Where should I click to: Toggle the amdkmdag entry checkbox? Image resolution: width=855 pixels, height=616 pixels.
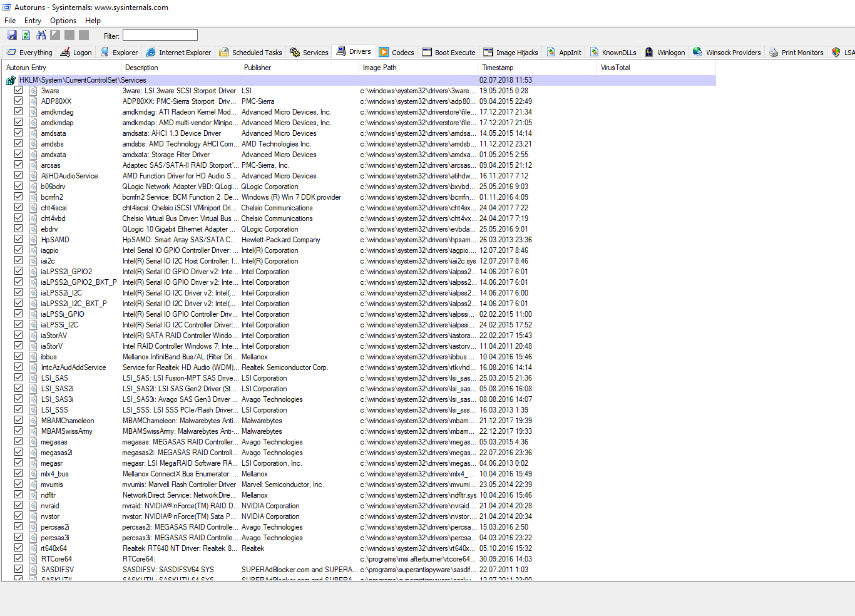19,111
